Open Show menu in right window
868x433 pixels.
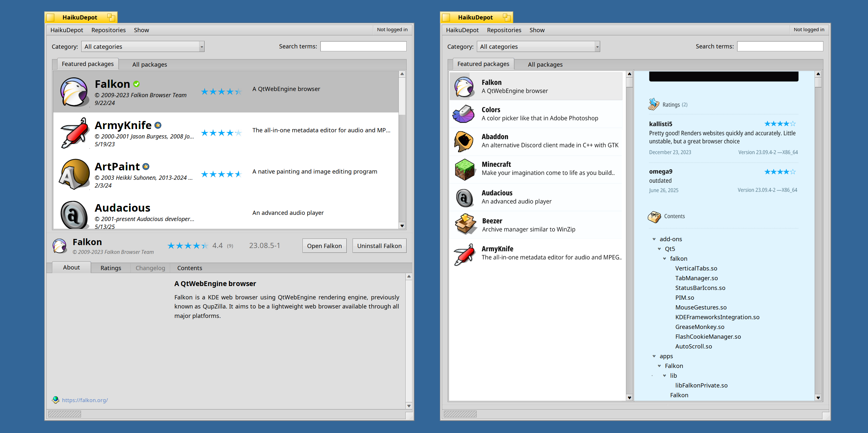tap(537, 30)
